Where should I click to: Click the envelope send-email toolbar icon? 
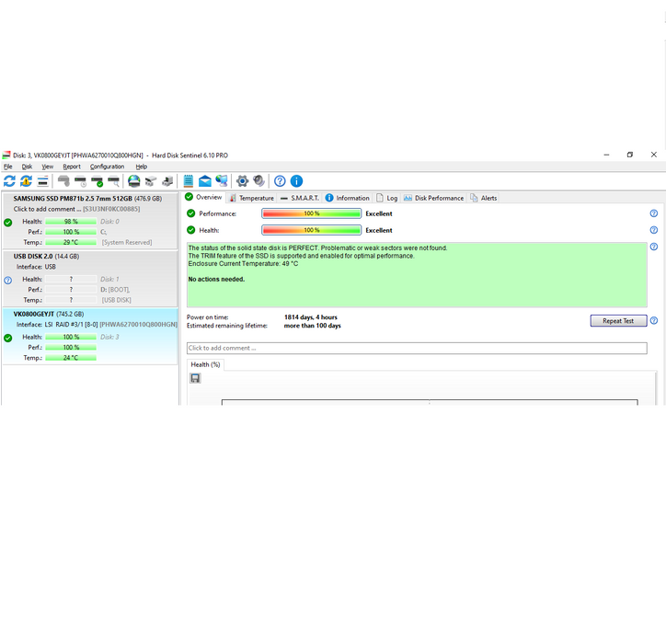205,181
